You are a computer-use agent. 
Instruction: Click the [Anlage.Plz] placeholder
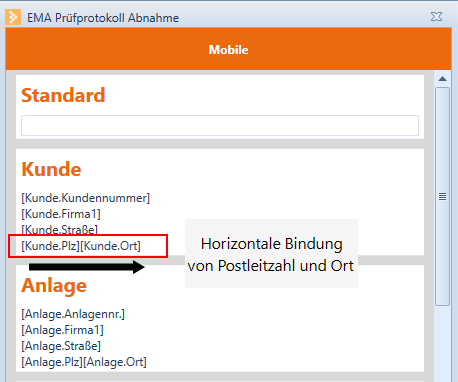[x=52, y=362]
